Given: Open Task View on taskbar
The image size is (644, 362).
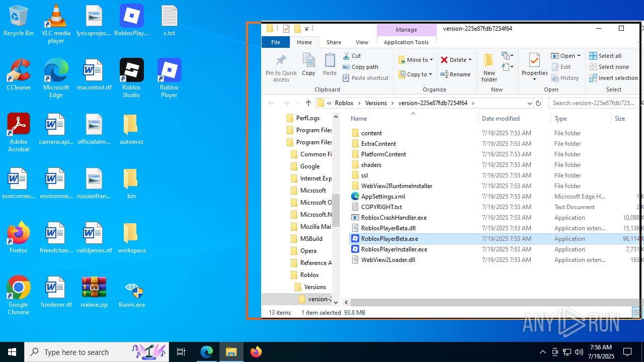Looking at the screenshot, I should click(x=181, y=352).
